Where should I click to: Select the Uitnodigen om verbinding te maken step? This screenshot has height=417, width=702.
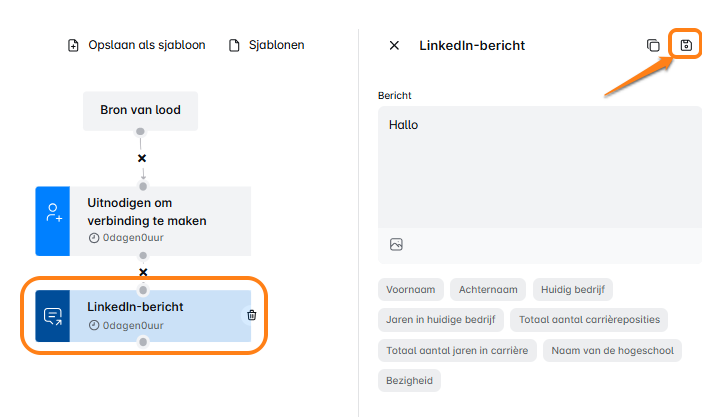click(x=160, y=214)
